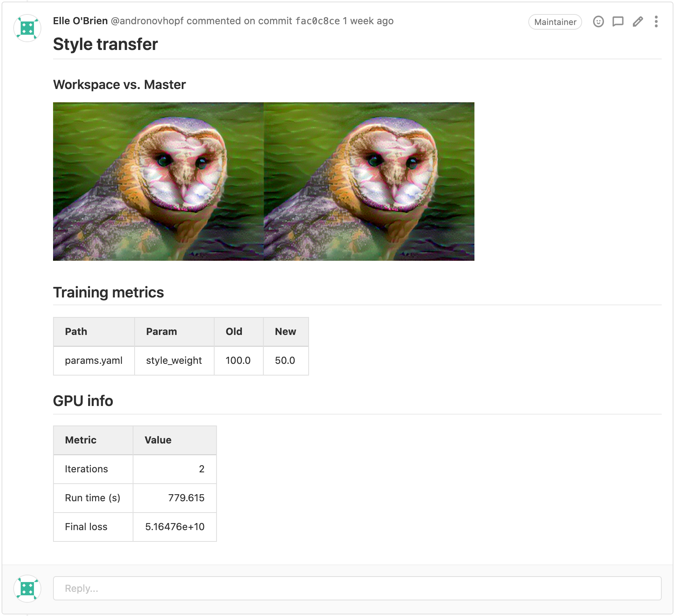Select the style_weight parameter cell
The height and width of the screenshot is (616, 675).
[174, 361]
